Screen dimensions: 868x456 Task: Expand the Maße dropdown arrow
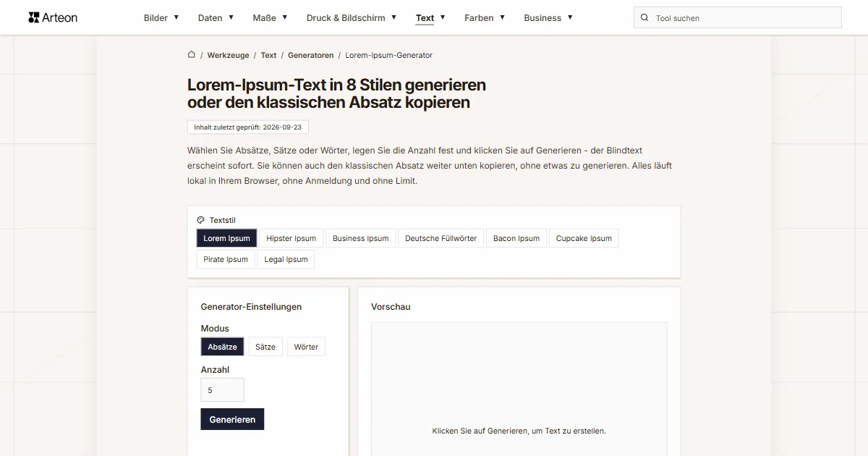tap(285, 17)
